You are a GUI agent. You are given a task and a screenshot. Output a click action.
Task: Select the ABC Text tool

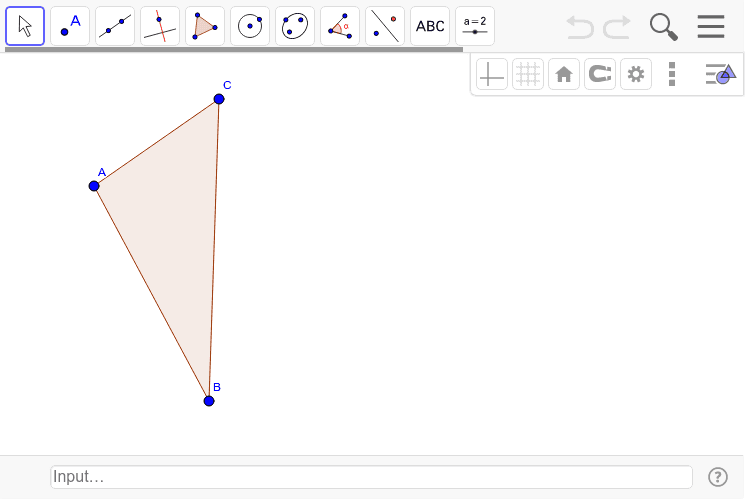430,26
